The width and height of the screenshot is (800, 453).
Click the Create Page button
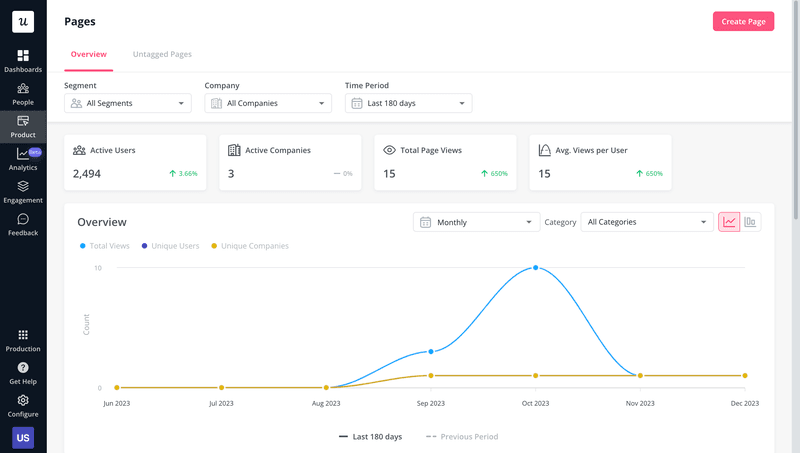click(x=743, y=21)
